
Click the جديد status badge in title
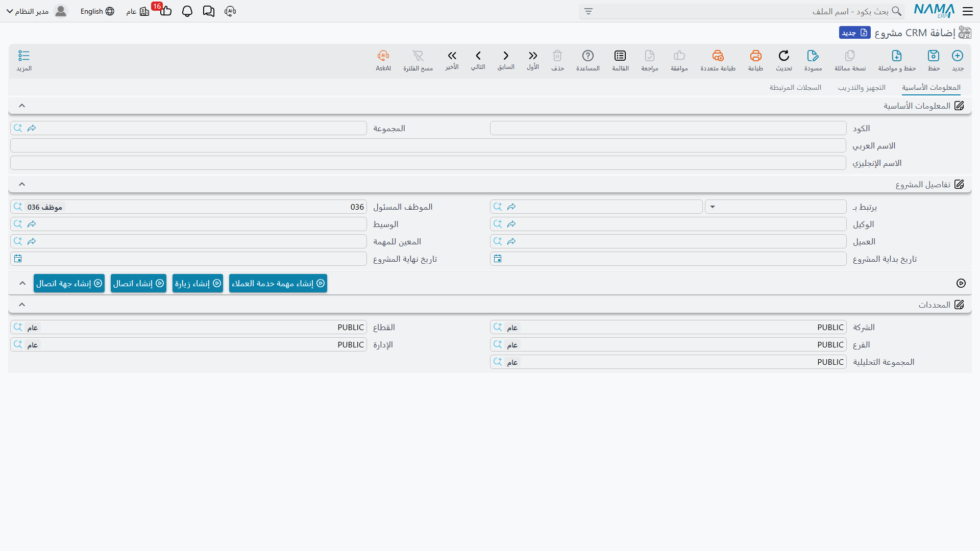click(854, 33)
